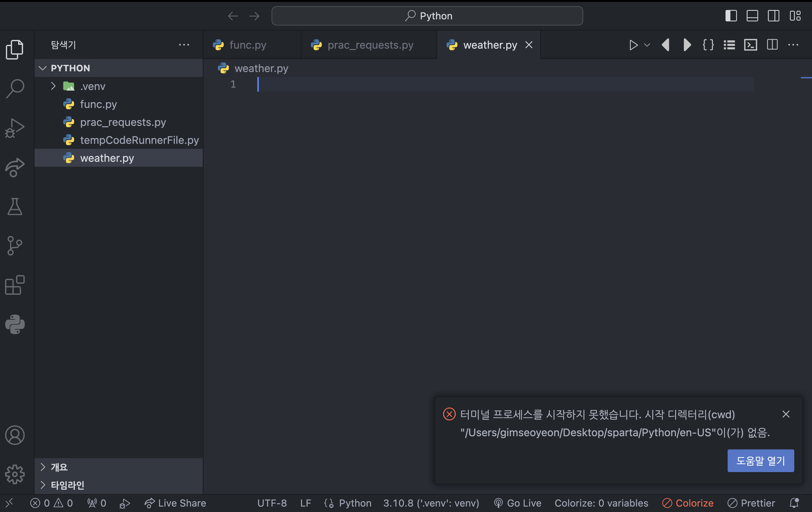Open func.py in the file tree
The image size is (812, 512).
click(119, 104)
